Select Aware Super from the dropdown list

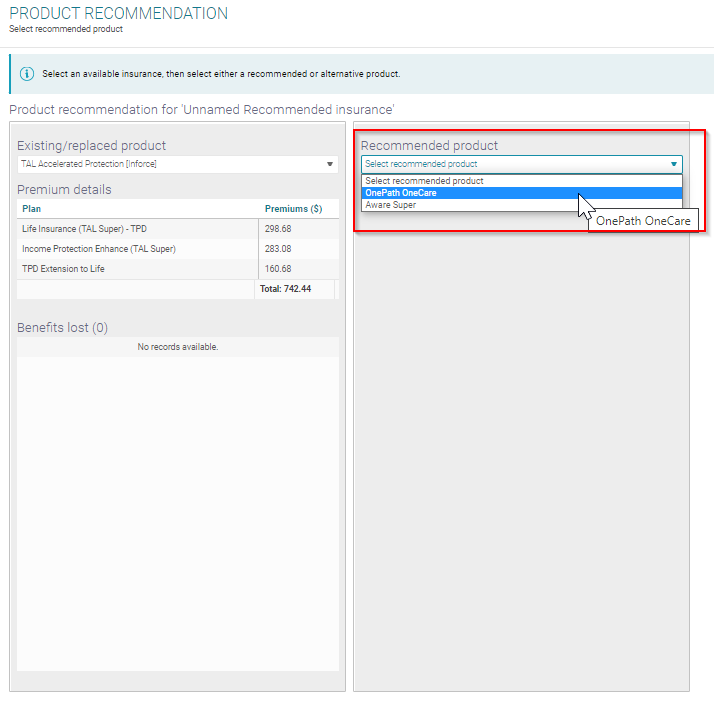(x=522, y=205)
